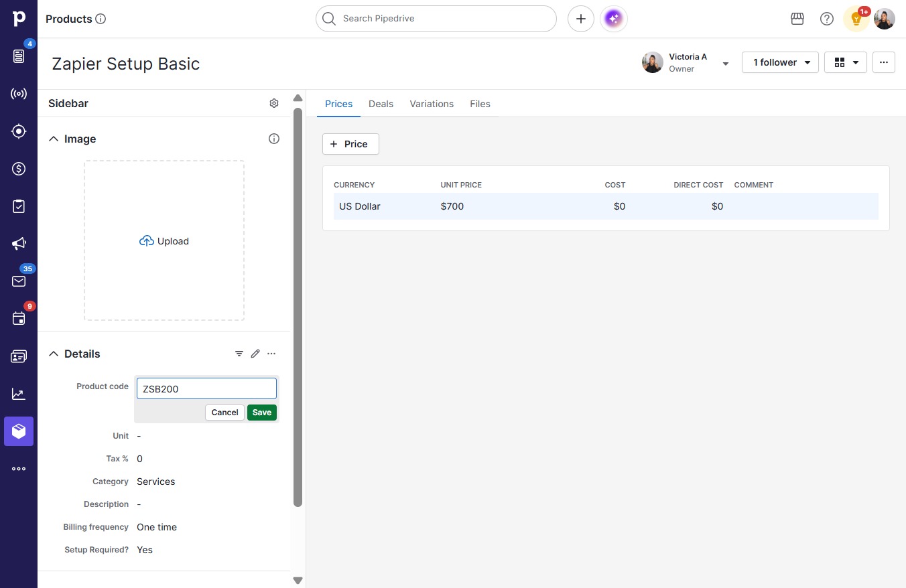Open the Help question mark icon
Viewport: 906px width, 588px height.
point(827,19)
